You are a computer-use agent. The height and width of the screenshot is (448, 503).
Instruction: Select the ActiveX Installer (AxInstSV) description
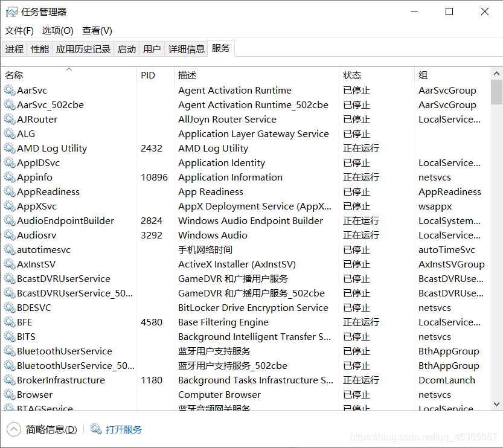tap(237, 264)
